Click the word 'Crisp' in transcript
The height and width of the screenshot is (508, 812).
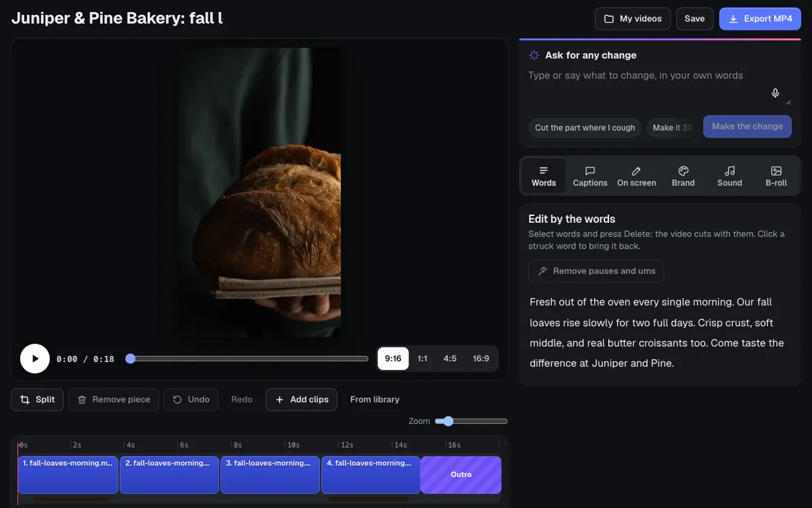(710, 322)
